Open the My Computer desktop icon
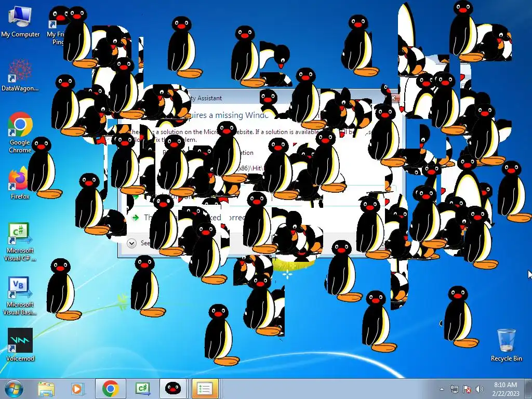Viewport: 532px width, 399px height. click(20, 21)
